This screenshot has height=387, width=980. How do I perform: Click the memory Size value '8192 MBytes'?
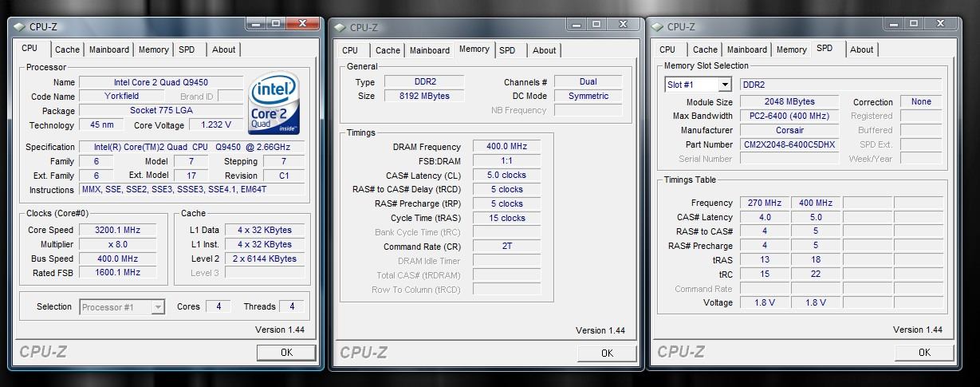coord(424,96)
